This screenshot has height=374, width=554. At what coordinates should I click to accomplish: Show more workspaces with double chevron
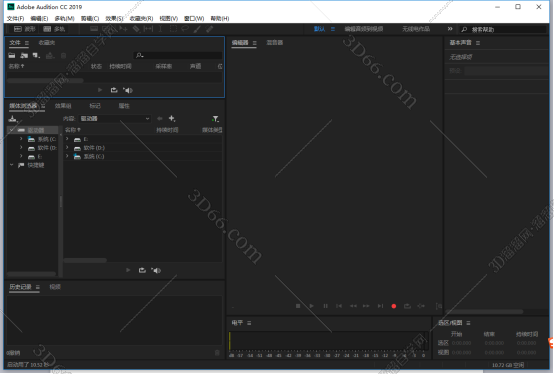pos(450,29)
